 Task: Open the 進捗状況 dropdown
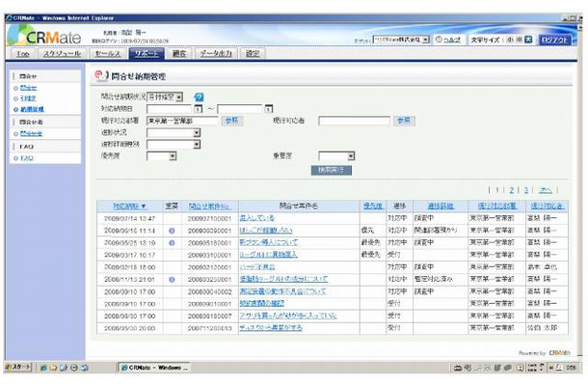coord(196,132)
